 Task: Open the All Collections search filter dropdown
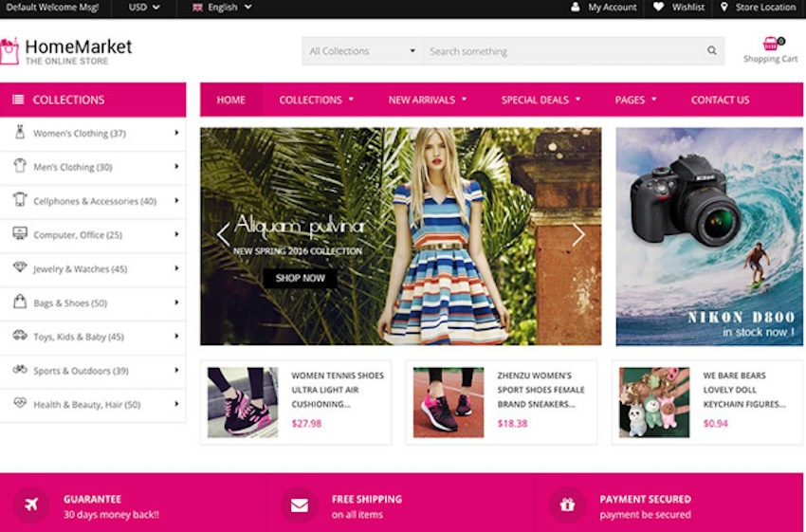pos(362,51)
